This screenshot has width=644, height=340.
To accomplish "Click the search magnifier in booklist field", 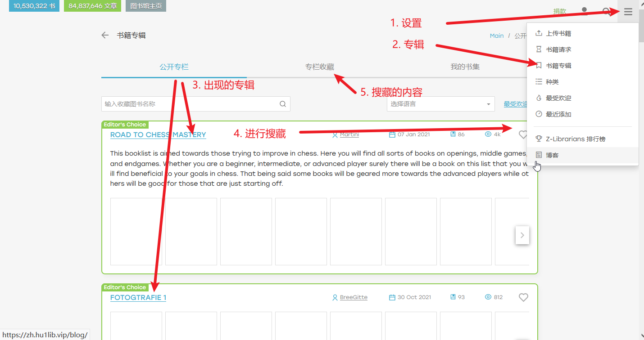I will 283,104.
